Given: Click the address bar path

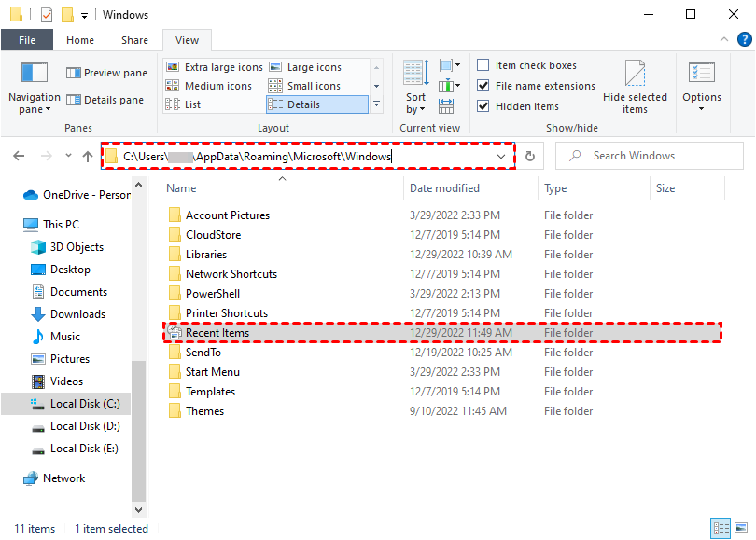Looking at the screenshot, I should (257, 157).
